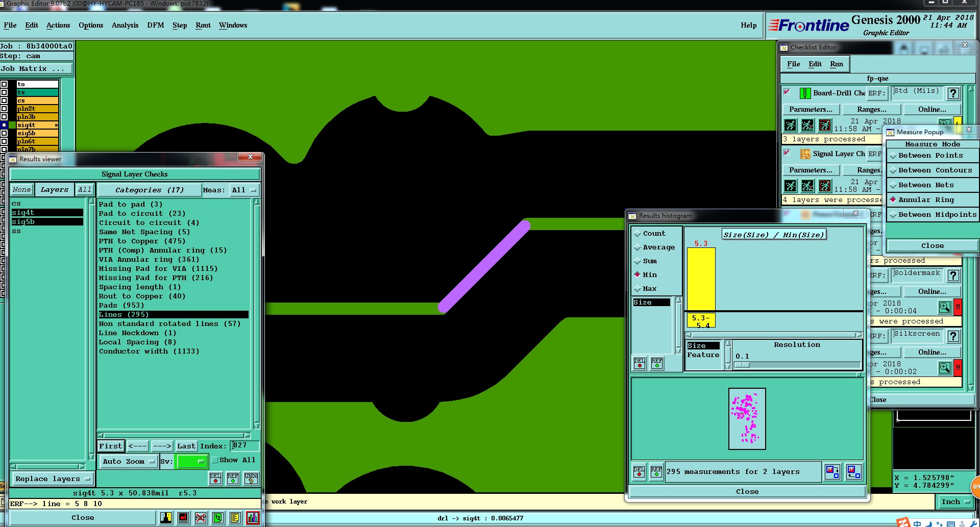The image size is (980, 527).
Task: Click the REF icon under the histogram Size list
Action: click(x=657, y=363)
